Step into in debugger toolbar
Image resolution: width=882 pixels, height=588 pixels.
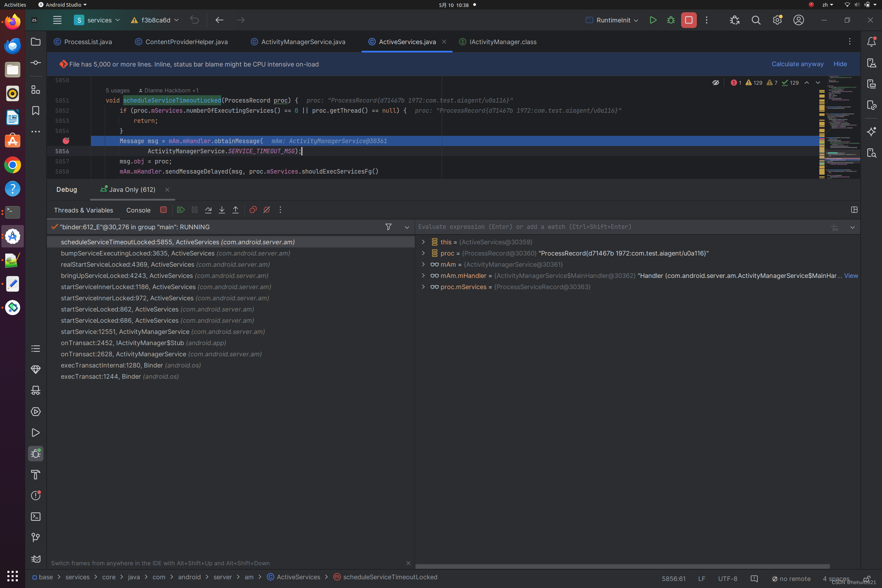pos(222,210)
